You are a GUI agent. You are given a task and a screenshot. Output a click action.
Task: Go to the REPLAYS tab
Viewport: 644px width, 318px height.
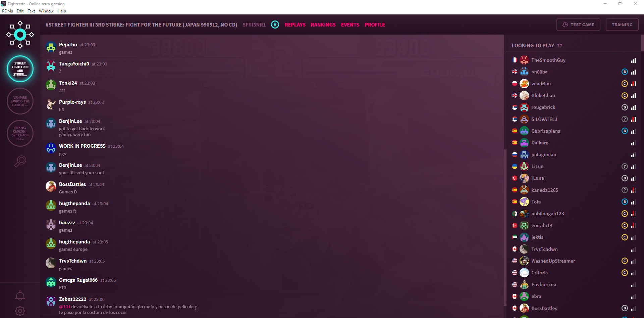[x=295, y=25]
